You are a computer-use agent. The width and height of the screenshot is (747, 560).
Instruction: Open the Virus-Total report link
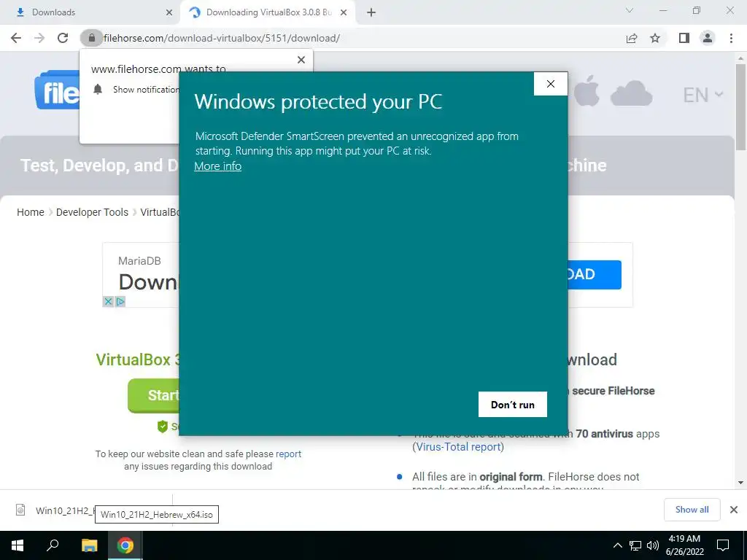(x=458, y=447)
